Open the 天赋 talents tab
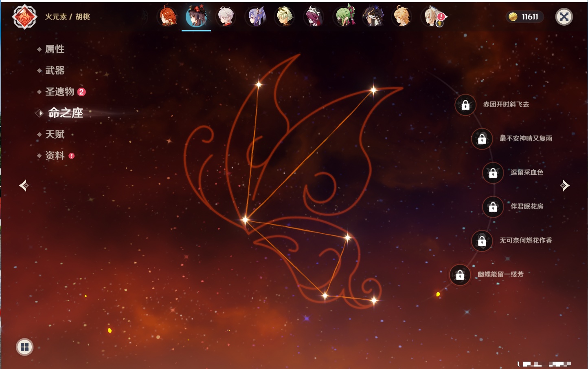This screenshot has height=369, width=588. 55,134
